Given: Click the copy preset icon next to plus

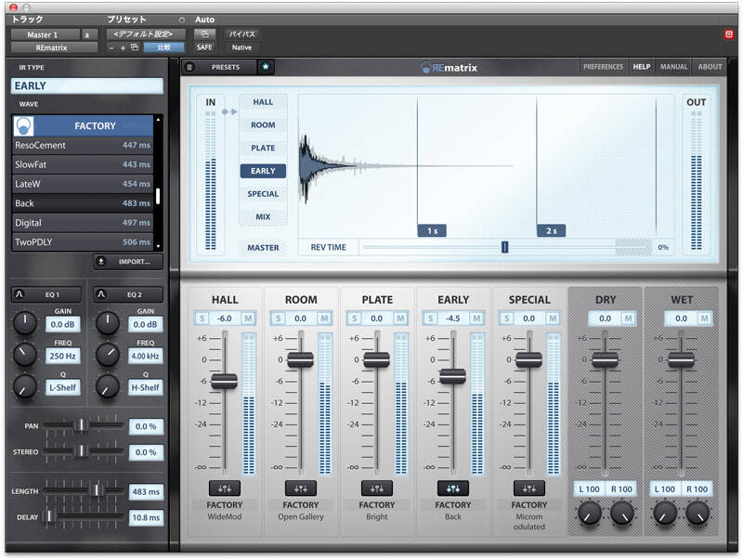Looking at the screenshot, I should [135, 47].
